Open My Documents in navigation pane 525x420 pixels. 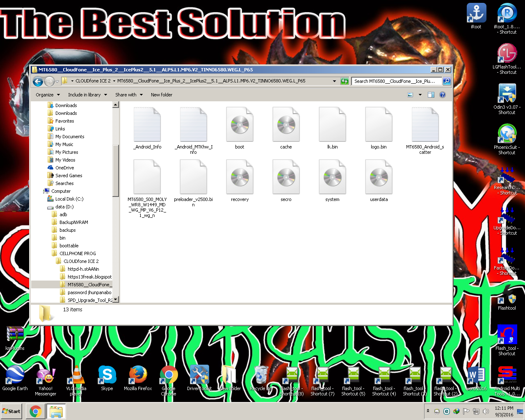click(x=70, y=137)
